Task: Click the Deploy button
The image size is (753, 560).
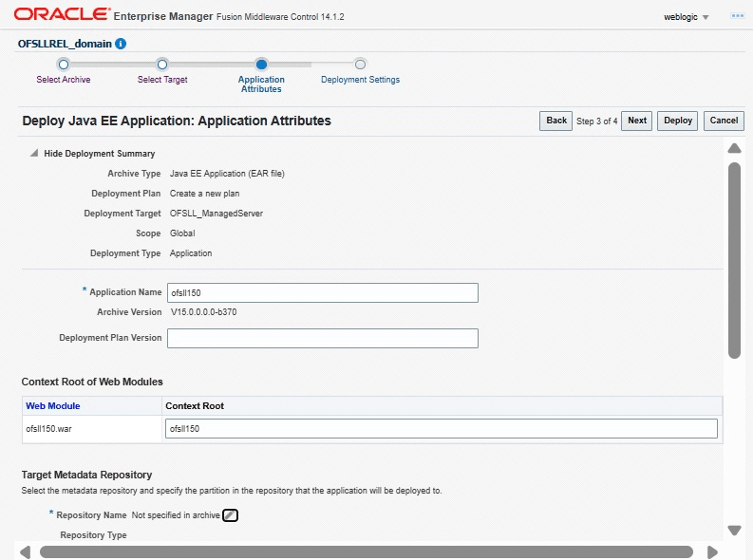Action: tap(678, 121)
